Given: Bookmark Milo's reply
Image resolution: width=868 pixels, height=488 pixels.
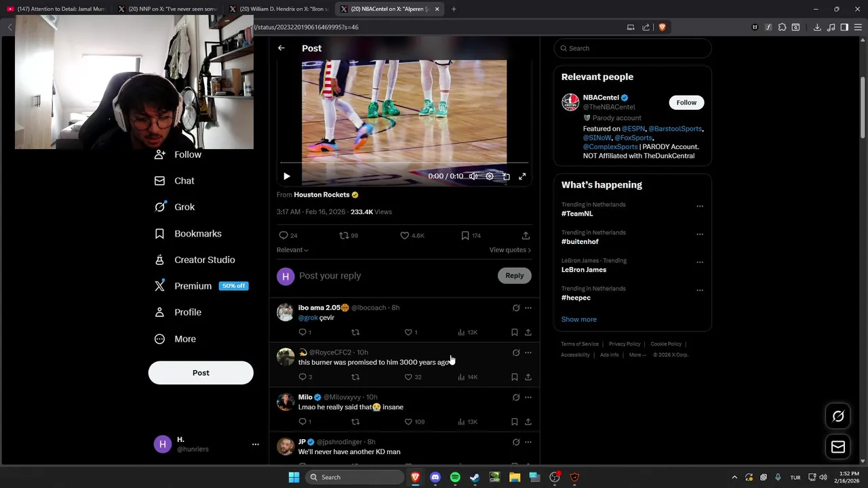Looking at the screenshot, I should pos(515,422).
